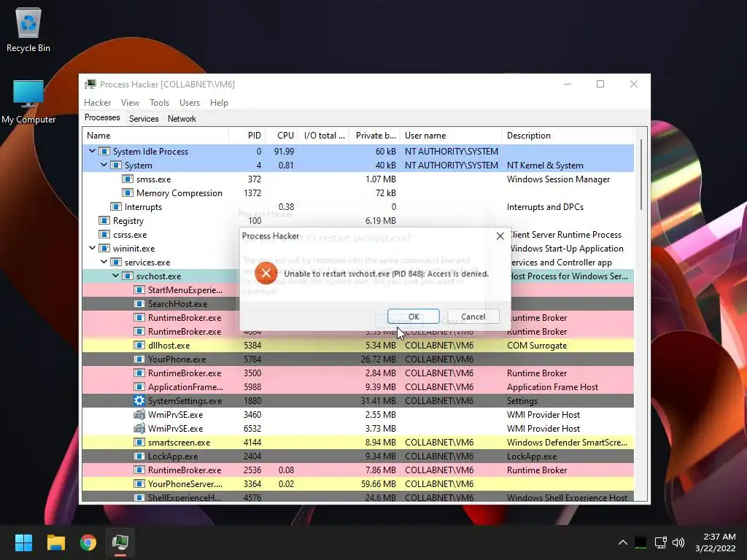Viewport: 747px width, 560px height.
Task: Click the SearchHost.exe process icon
Action: tap(139, 304)
